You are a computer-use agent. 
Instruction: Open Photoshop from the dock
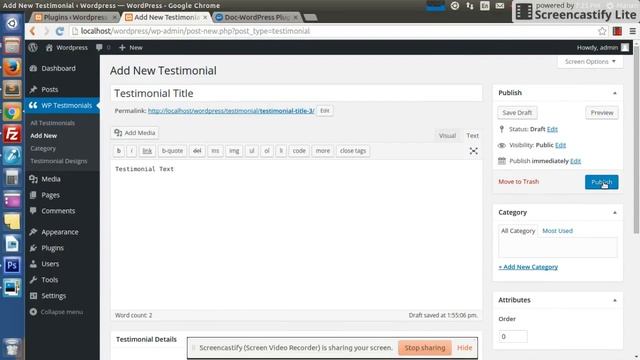coord(12,265)
